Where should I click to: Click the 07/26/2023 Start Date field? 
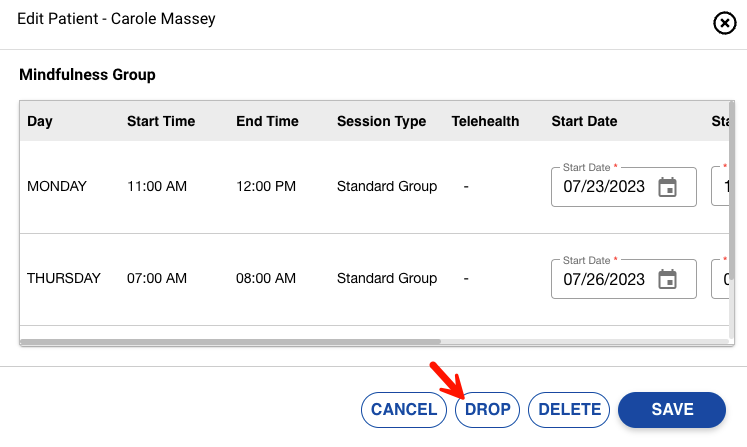[604, 280]
